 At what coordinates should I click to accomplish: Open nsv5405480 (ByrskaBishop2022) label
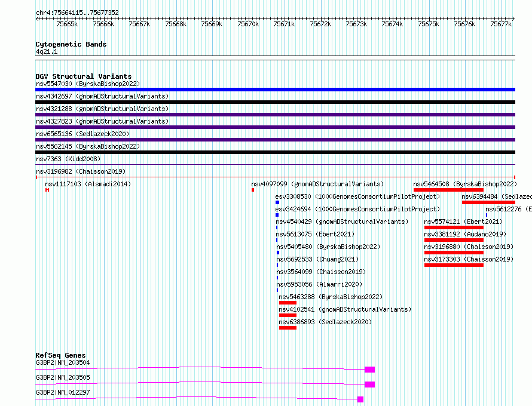pos(328,247)
